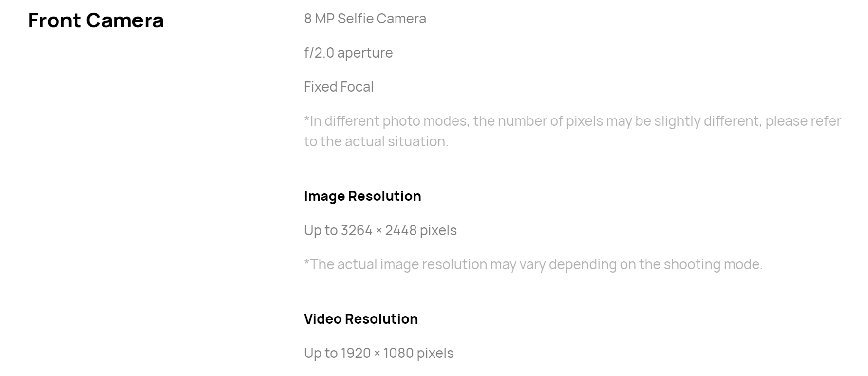
Task: Click the f/2.0 aperture line
Action: [x=348, y=53]
